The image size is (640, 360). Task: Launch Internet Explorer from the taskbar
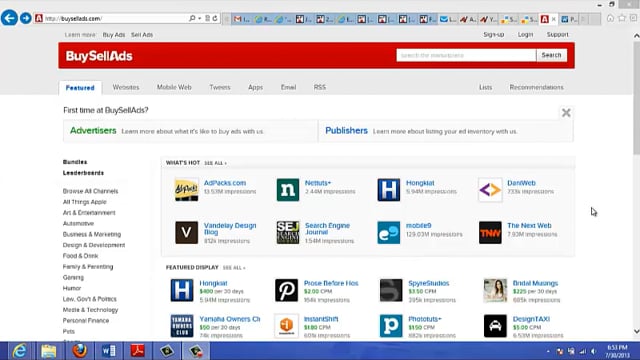pos(20,351)
